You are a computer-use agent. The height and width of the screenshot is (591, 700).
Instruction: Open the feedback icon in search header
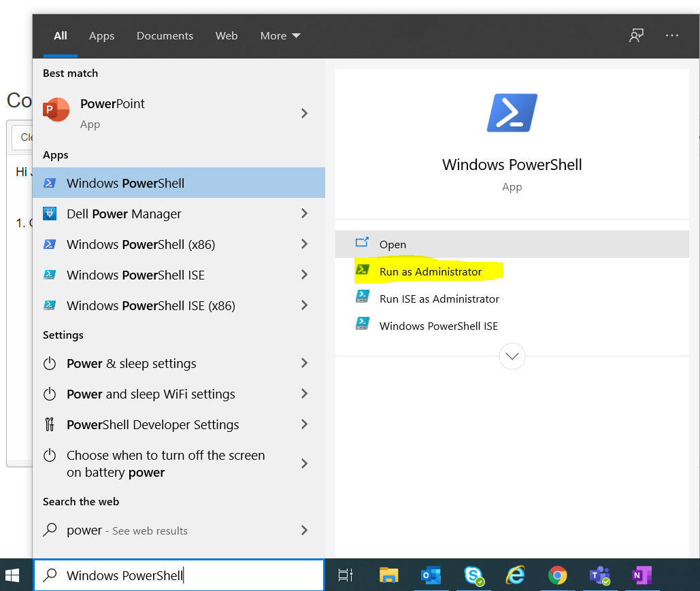(x=636, y=36)
